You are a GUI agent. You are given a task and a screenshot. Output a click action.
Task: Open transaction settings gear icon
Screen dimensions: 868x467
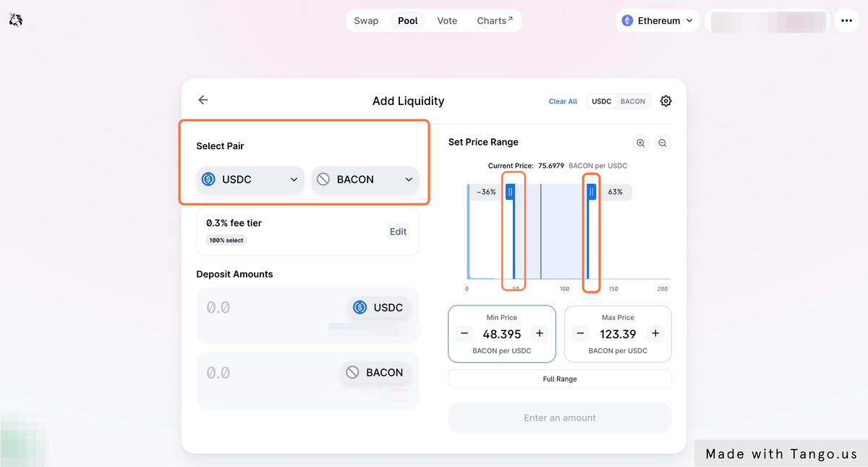[x=665, y=101]
